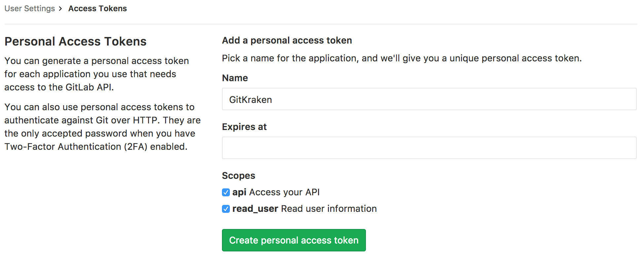The height and width of the screenshot is (260, 644).
Task: Uncheck the api scope checkbox
Action: point(226,192)
